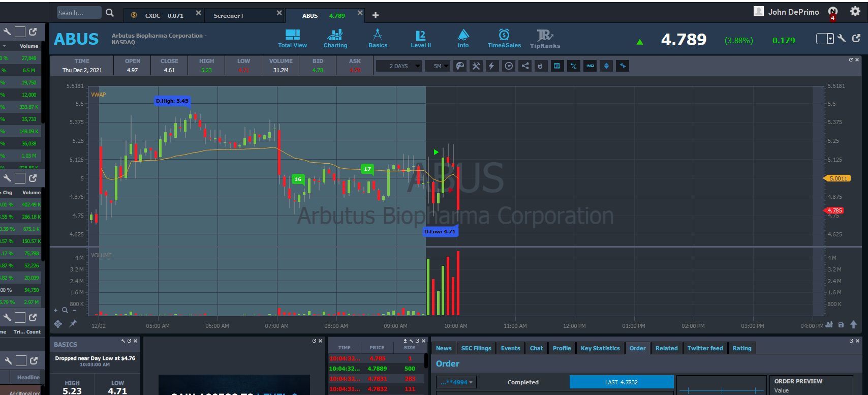This screenshot has width=868, height=395.
Task: Click the magnifier search icon
Action: point(110,13)
